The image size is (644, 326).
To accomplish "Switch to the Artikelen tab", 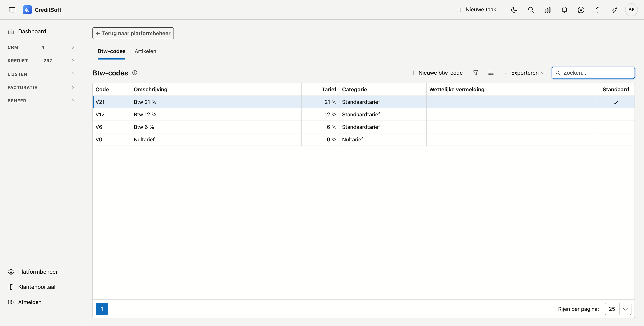I will pyautogui.click(x=145, y=51).
